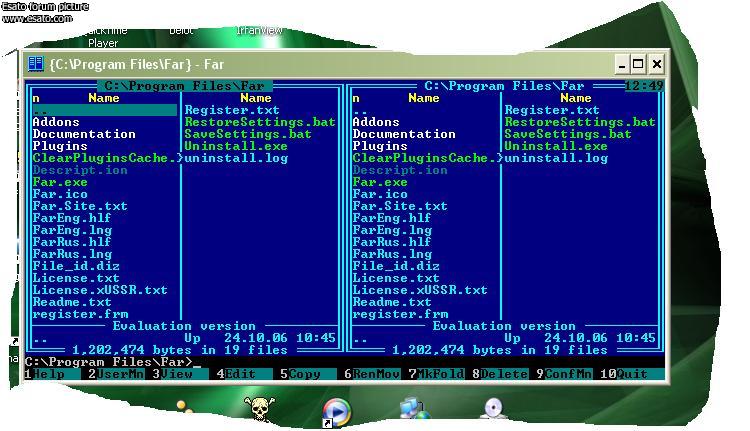
Task: Select SaveSettings.bat in left panel
Action: pyautogui.click(x=248, y=134)
